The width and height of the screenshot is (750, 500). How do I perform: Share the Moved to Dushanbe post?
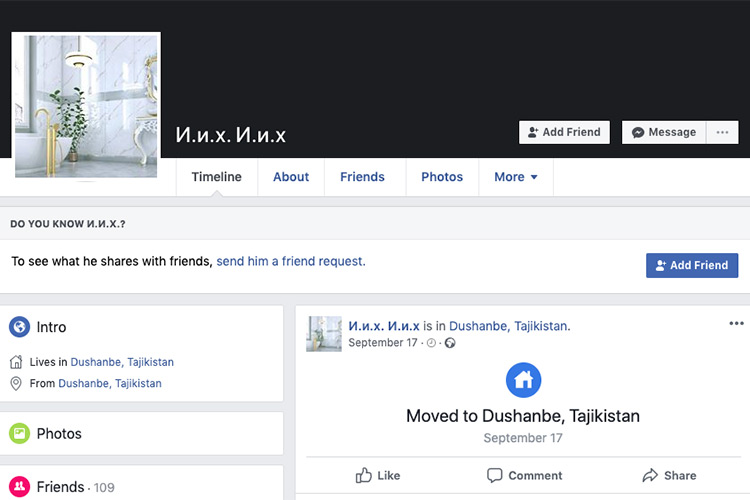669,476
